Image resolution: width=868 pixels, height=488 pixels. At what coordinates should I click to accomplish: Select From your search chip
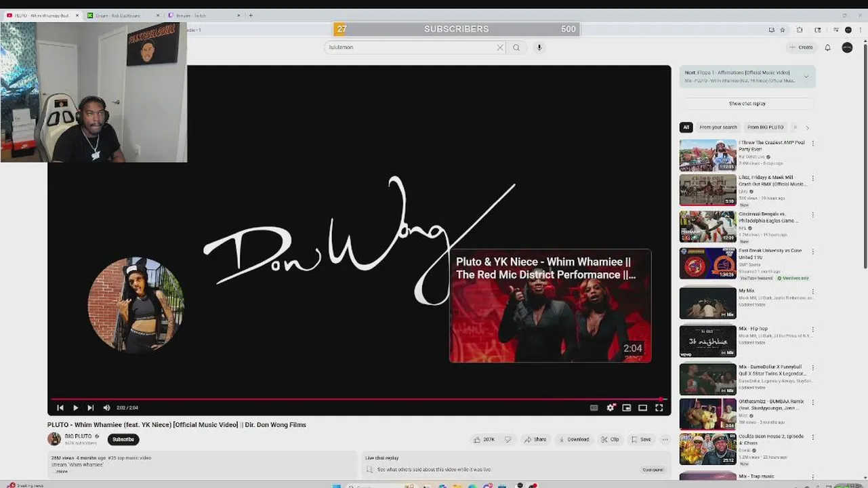[x=718, y=127]
